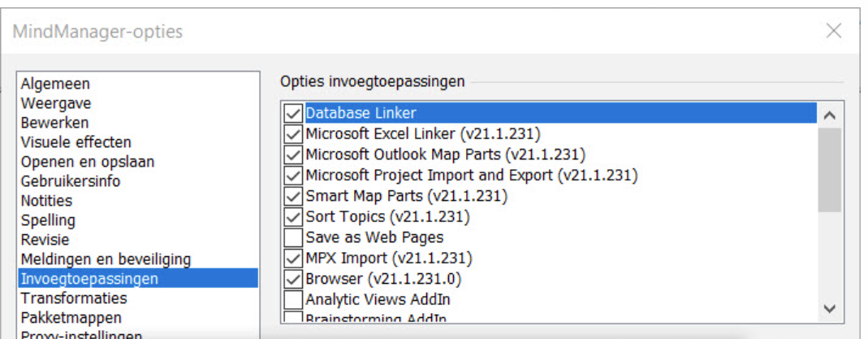Open Spelling options in sidebar
This screenshot has height=339, width=868.
(48, 220)
